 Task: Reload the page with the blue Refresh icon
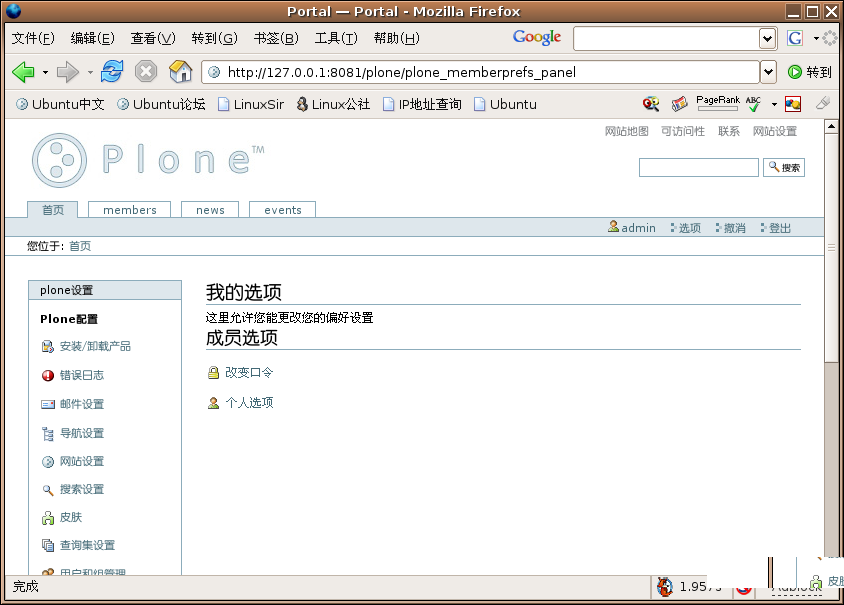point(112,71)
